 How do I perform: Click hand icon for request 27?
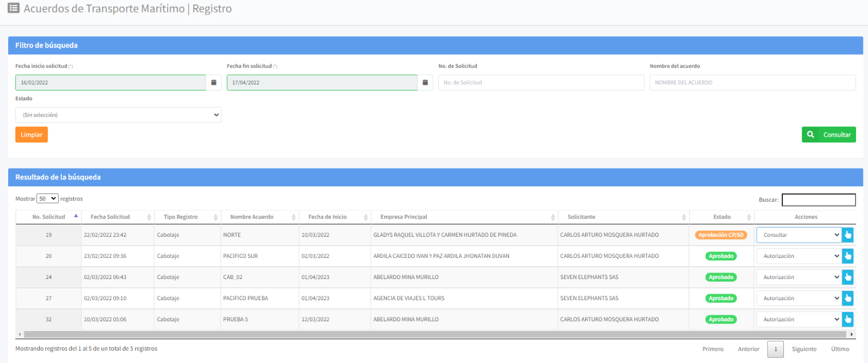847,299
